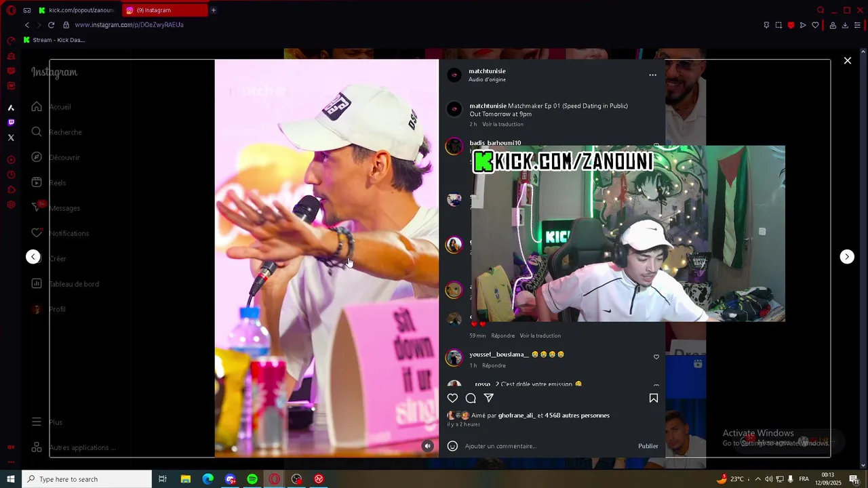The image size is (868, 488).
Task: Open Profil in Instagram sidebar
Action: [48, 309]
